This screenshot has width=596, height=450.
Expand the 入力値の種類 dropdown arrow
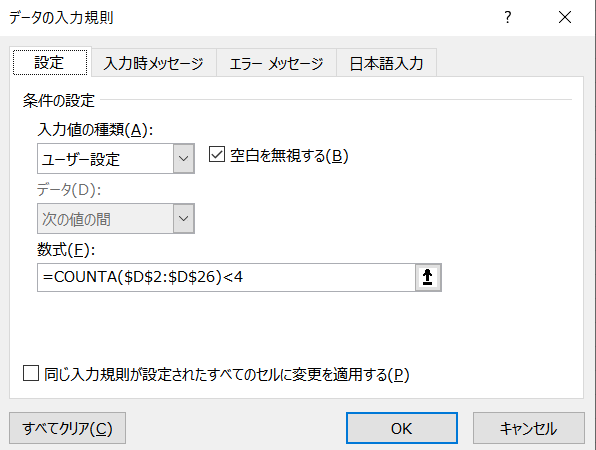(x=184, y=158)
